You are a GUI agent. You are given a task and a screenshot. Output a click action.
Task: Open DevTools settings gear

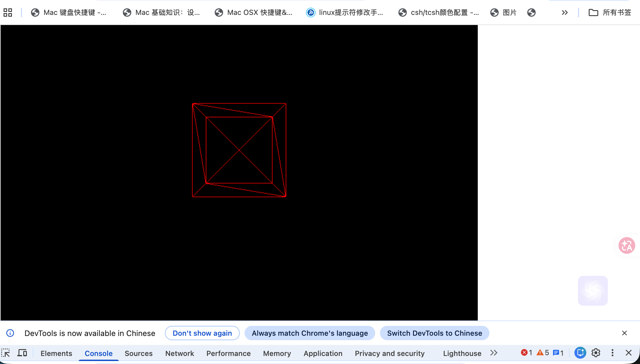pos(596,353)
